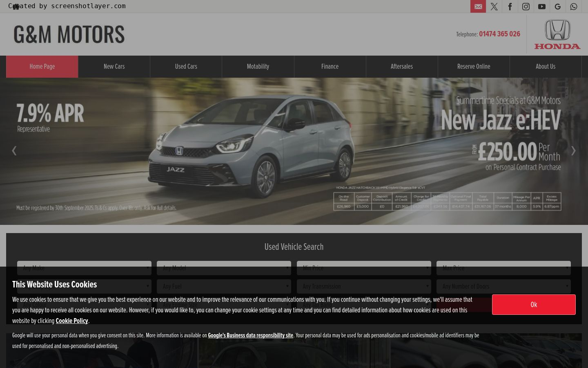Screen dimensions: 588x368
Task: Click the email envelope icon
Action: (x=478, y=7)
